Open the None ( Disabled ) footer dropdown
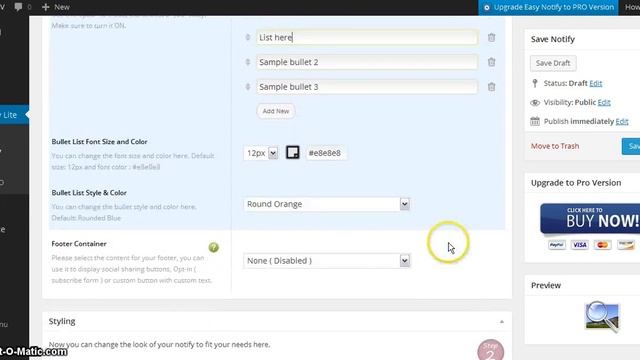The width and height of the screenshot is (640, 360). click(x=327, y=261)
